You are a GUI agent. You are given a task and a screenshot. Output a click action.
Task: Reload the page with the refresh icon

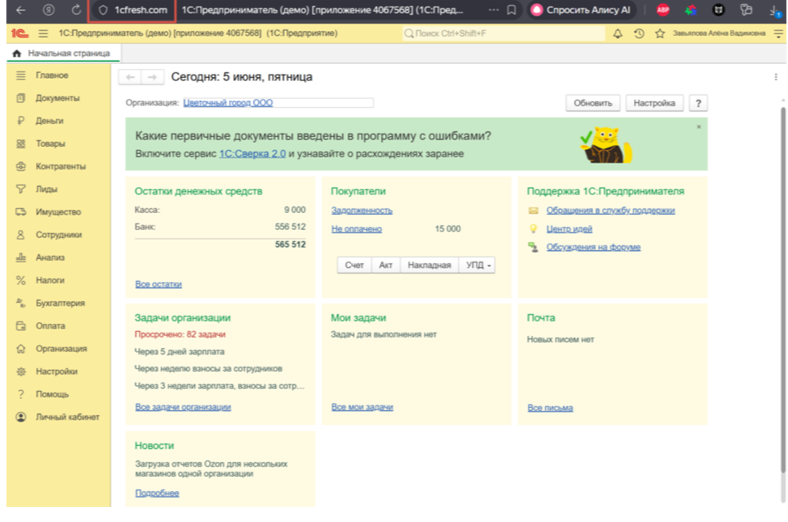pos(76,10)
